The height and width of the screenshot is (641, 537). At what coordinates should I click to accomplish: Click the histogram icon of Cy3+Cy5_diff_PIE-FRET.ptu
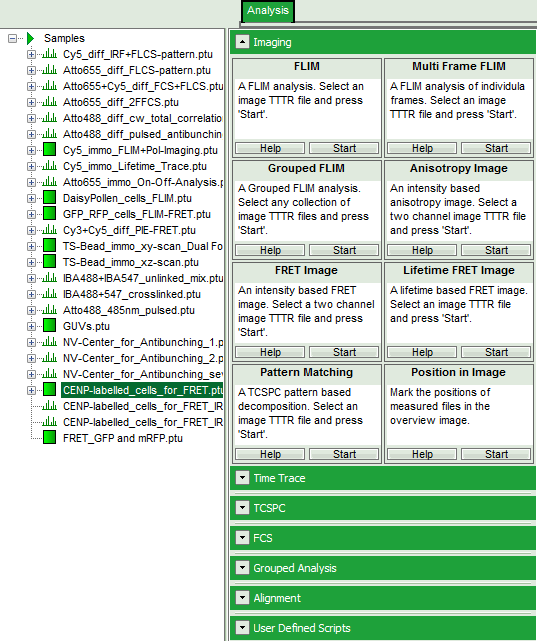[49, 230]
